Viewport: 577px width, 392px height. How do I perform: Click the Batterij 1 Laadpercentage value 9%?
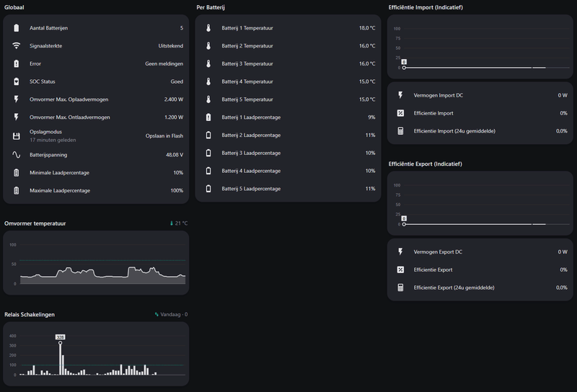point(371,117)
